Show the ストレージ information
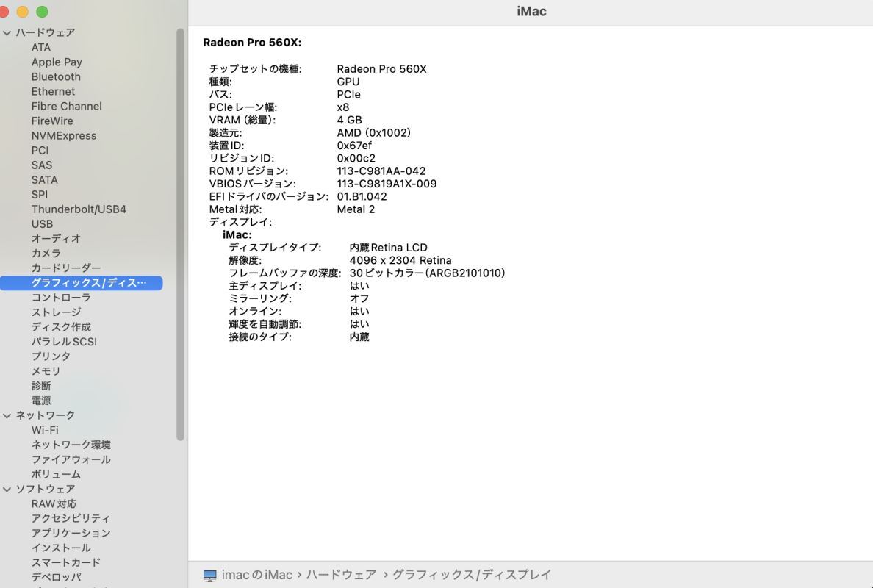The height and width of the screenshot is (588, 873). click(x=56, y=312)
